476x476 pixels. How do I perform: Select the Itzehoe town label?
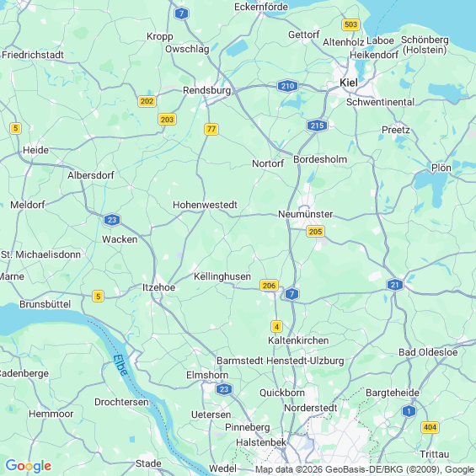(x=158, y=287)
